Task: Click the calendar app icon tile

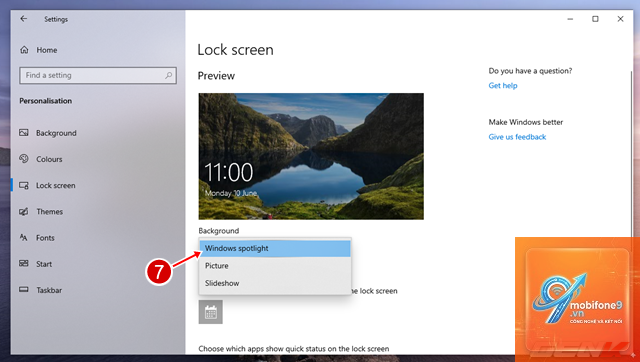Action: click(211, 312)
